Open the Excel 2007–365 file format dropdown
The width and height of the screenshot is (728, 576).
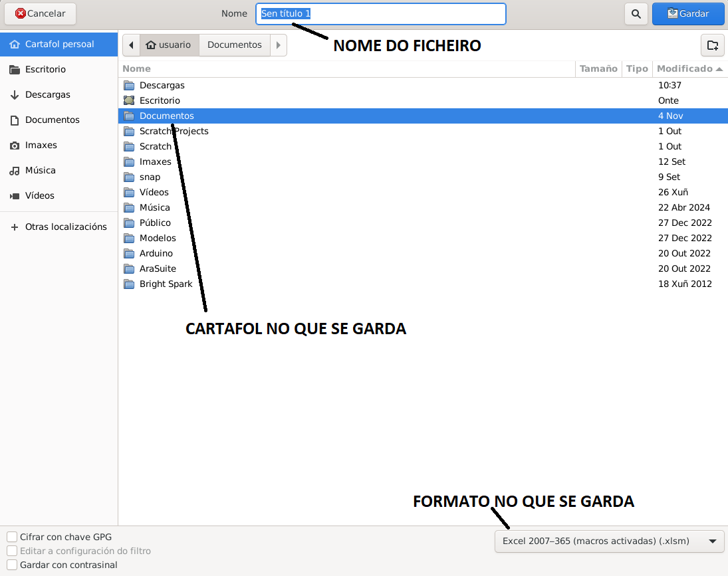(x=610, y=541)
